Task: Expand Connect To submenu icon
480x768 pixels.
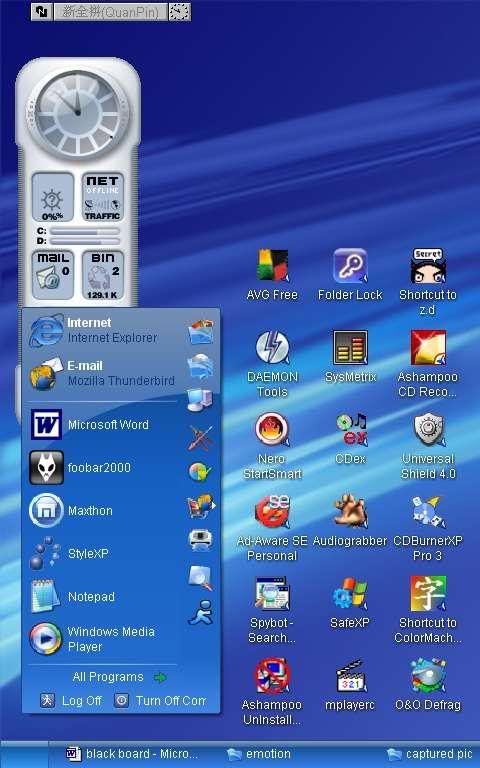Action: click(201, 506)
